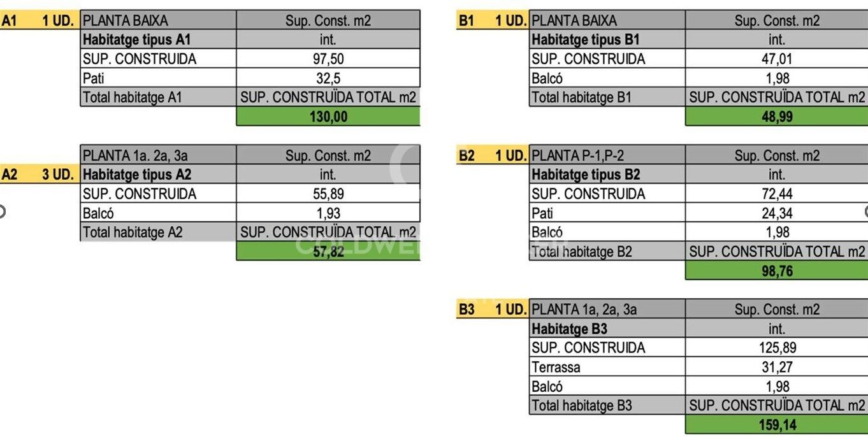This screenshot has height=437, width=868.
Task: Select the yellow A1 label cell
Action: point(10,20)
